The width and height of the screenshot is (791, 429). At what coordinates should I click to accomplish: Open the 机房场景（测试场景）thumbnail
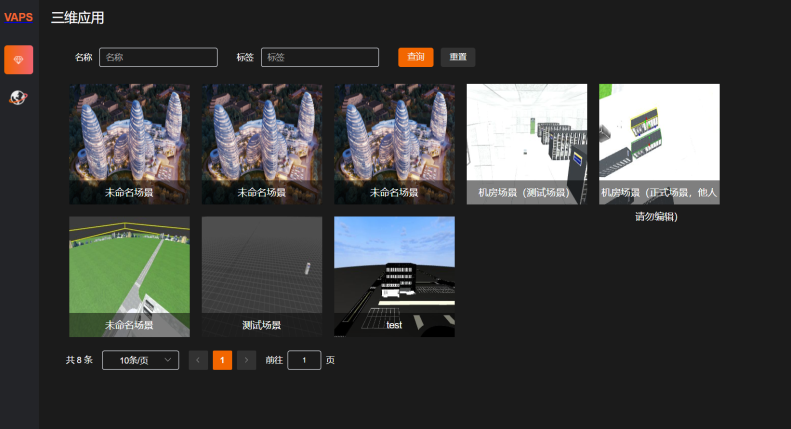coord(526,143)
